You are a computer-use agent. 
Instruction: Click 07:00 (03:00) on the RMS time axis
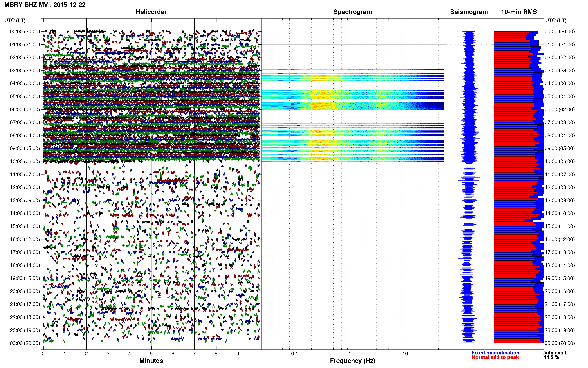point(560,122)
